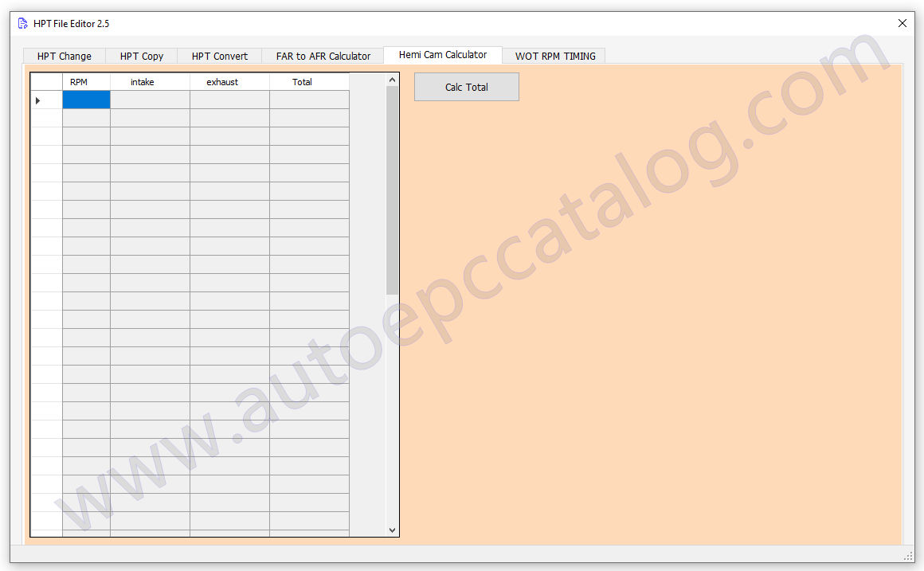Click the scroll up arrow of grid
This screenshot has width=924, height=571.
tap(392, 80)
